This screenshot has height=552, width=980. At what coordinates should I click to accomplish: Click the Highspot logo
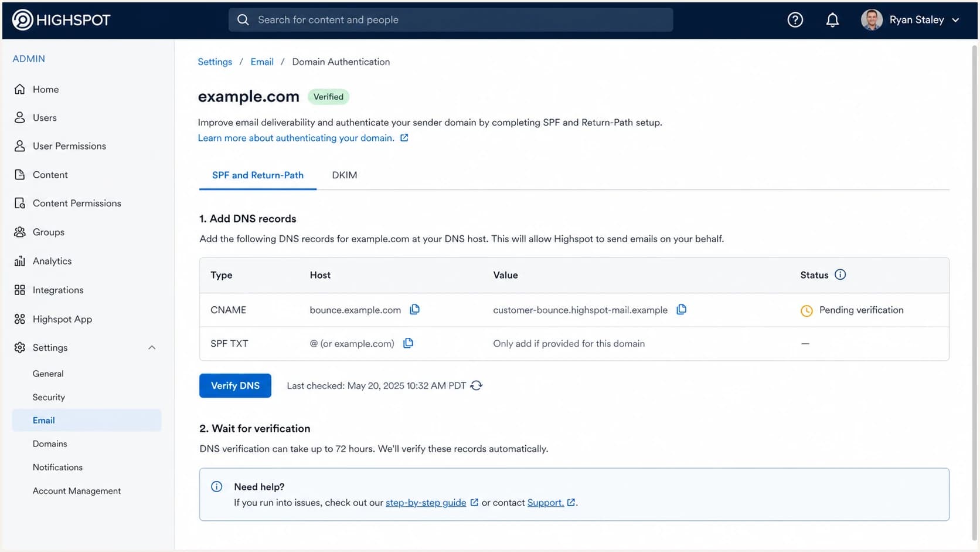(61, 20)
